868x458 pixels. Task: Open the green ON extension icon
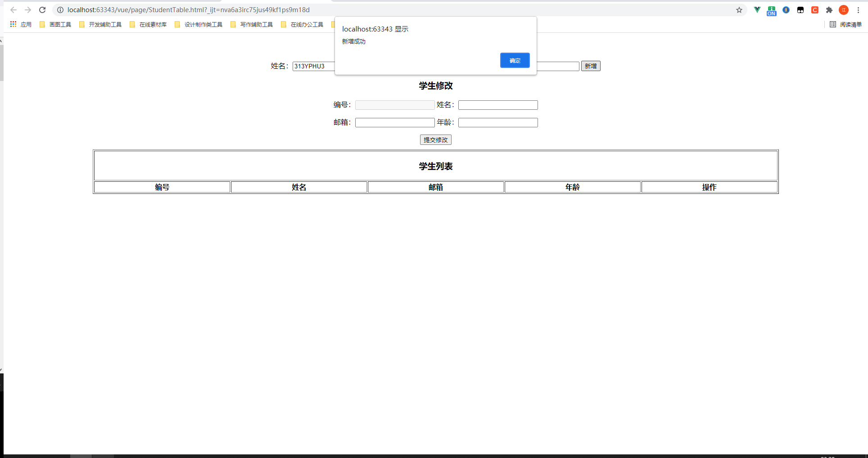pyautogui.click(x=772, y=11)
